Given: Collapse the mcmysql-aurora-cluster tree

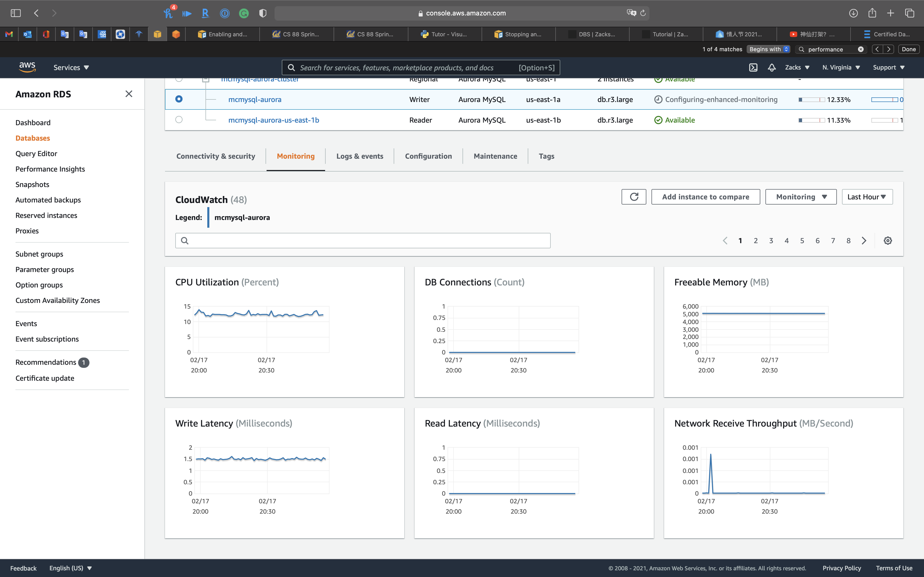Looking at the screenshot, I should 205,80.
